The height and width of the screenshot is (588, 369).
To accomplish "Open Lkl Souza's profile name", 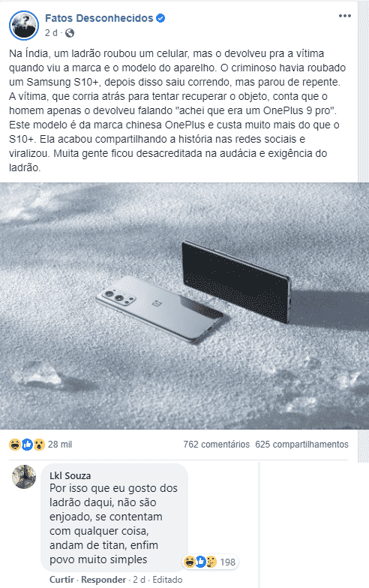I will pos(70,476).
